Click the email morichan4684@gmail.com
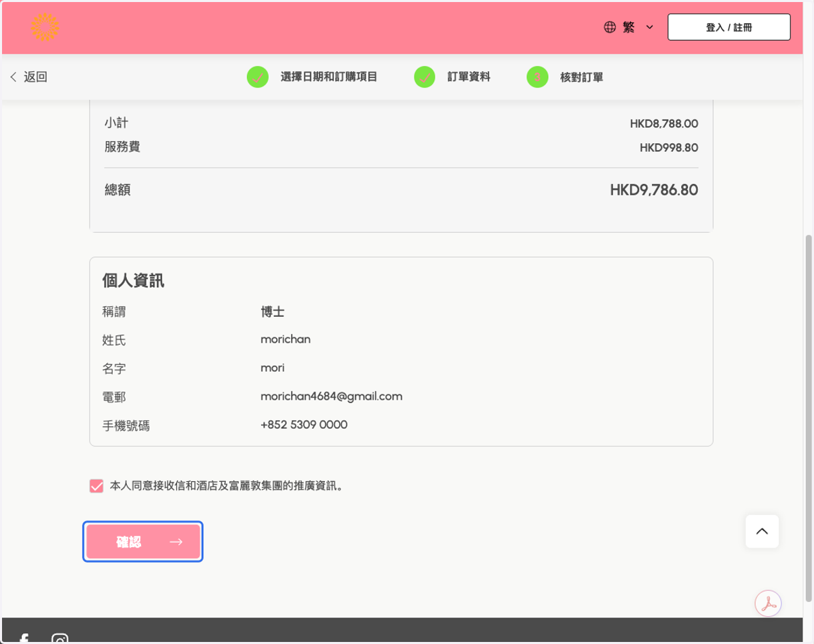Screen dimensions: 814x644 point(332,396)
